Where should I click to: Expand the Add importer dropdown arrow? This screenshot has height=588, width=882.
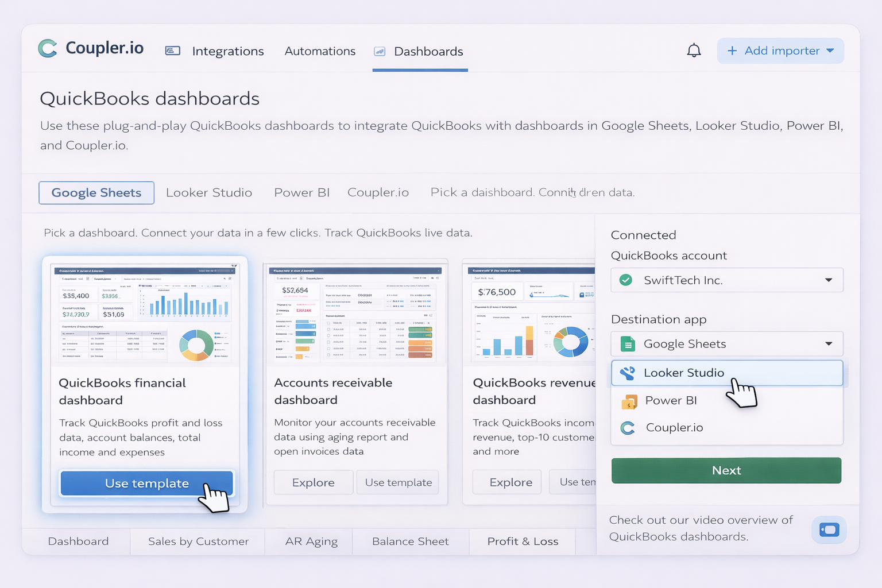[x=830, y=51]
